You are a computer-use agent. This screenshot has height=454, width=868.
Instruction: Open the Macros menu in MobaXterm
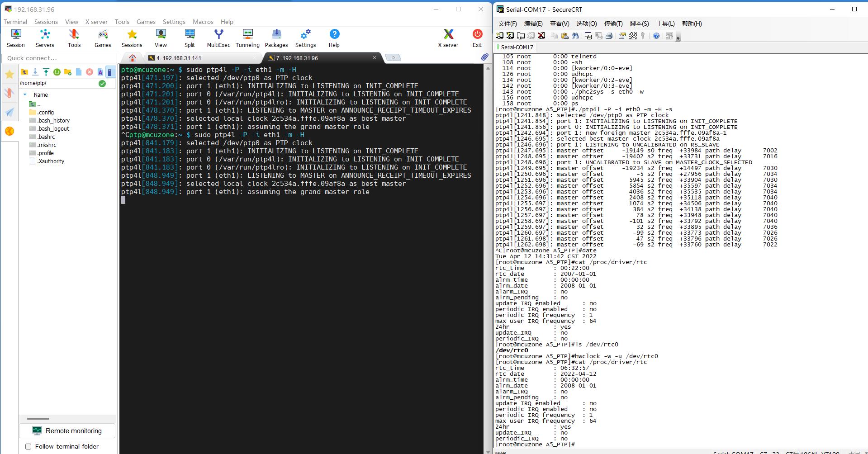click(x=203, y=22)
